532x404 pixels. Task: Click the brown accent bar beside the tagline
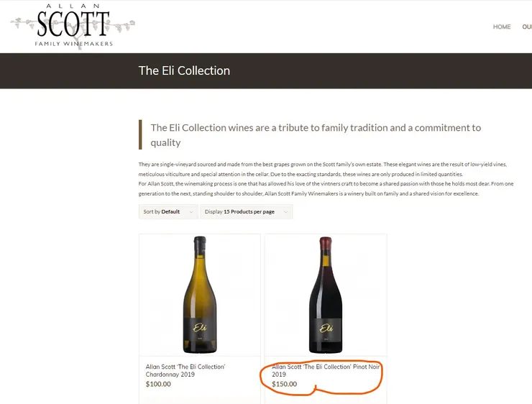tap(140, 134)
